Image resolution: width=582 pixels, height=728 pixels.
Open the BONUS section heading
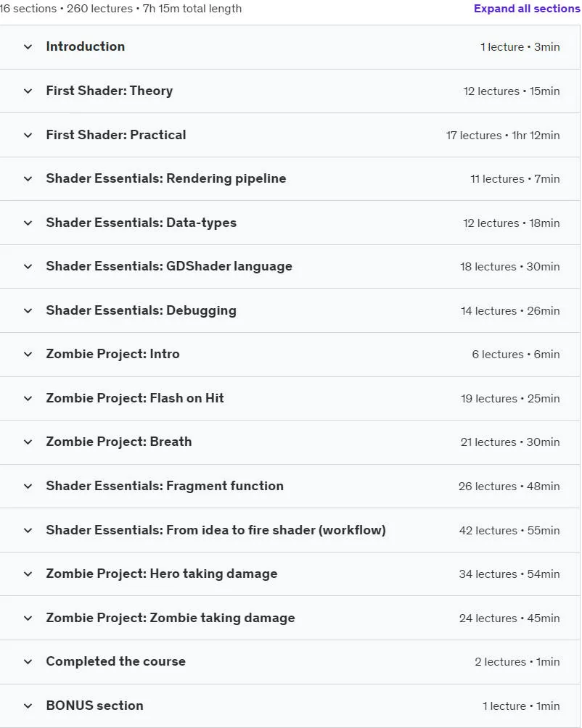(95, 706)
